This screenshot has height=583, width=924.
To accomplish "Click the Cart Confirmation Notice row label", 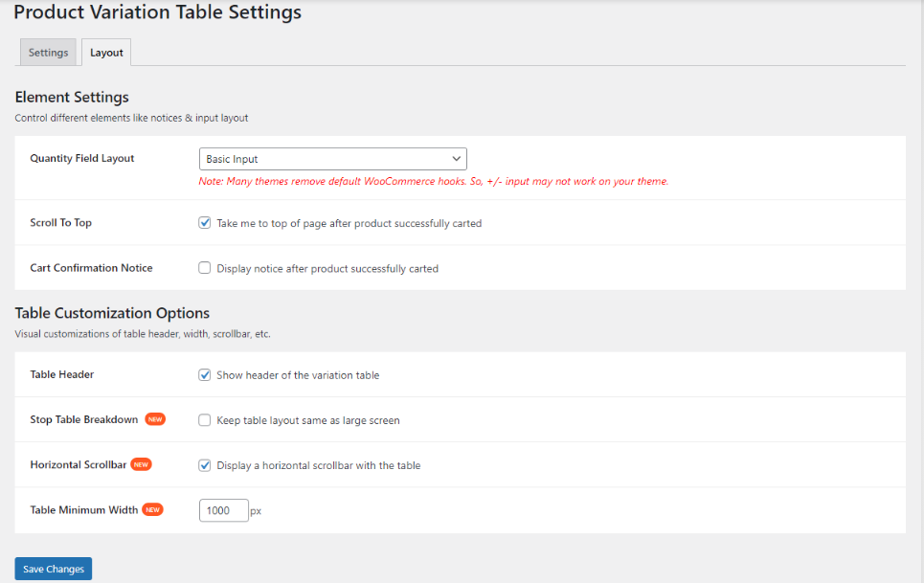I will tap(91, 268).
